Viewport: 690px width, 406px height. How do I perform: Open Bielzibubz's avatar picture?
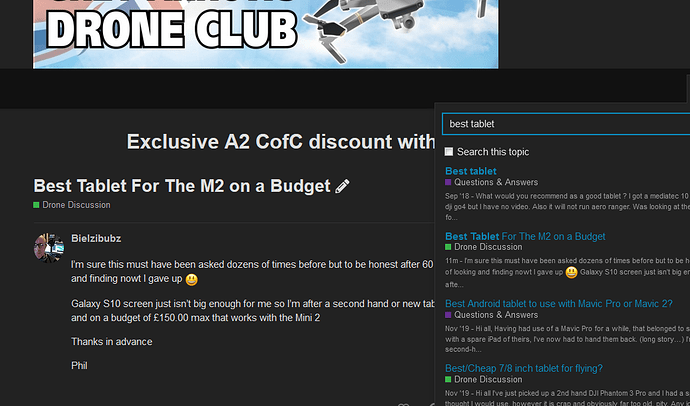(49, 248)
